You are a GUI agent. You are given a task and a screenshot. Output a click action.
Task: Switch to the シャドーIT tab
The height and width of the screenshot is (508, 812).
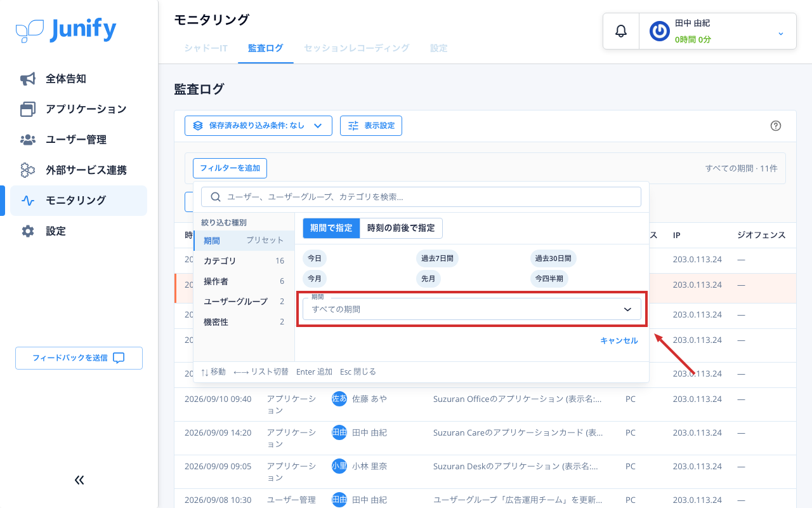pos(206,48)
